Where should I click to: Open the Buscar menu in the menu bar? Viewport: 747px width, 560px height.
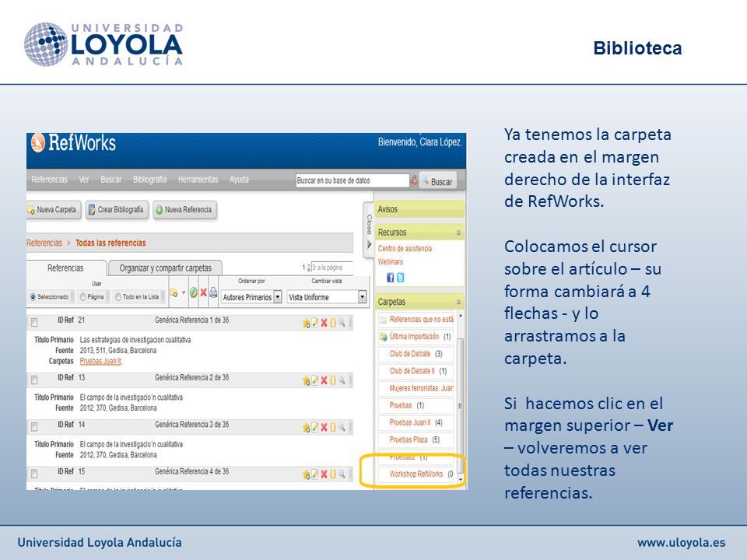[x=111, y=180]
